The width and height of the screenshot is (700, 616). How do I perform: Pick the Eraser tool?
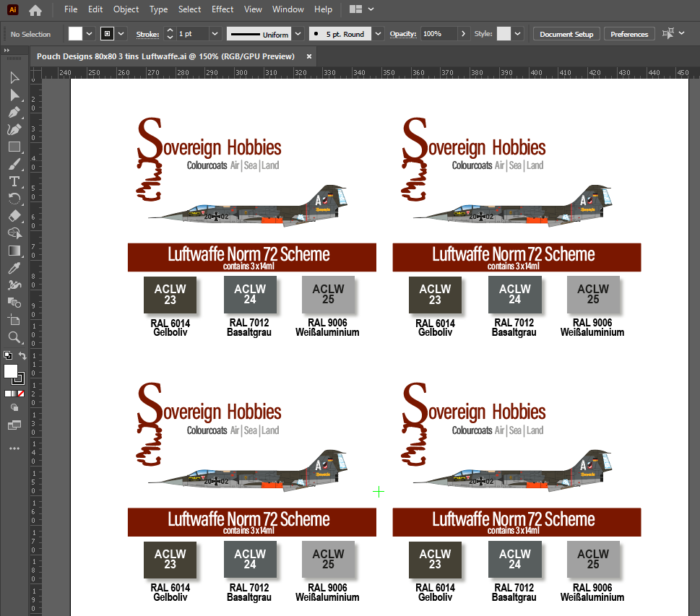coord(14,216)
